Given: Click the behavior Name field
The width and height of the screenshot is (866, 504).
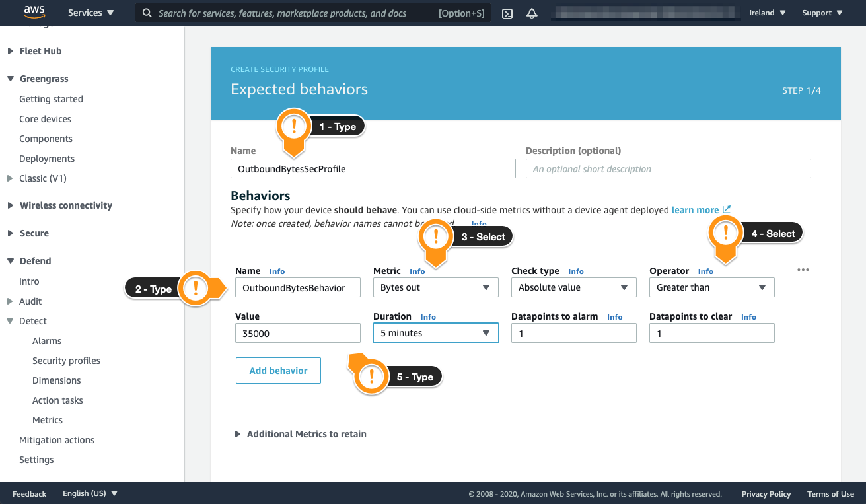Looking at the screenshot, I should (298, 287).
